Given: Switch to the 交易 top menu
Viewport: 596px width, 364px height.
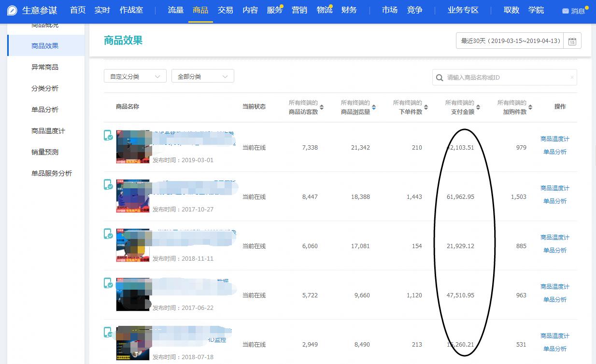Looking at the screenshot, I should point(225,10).
